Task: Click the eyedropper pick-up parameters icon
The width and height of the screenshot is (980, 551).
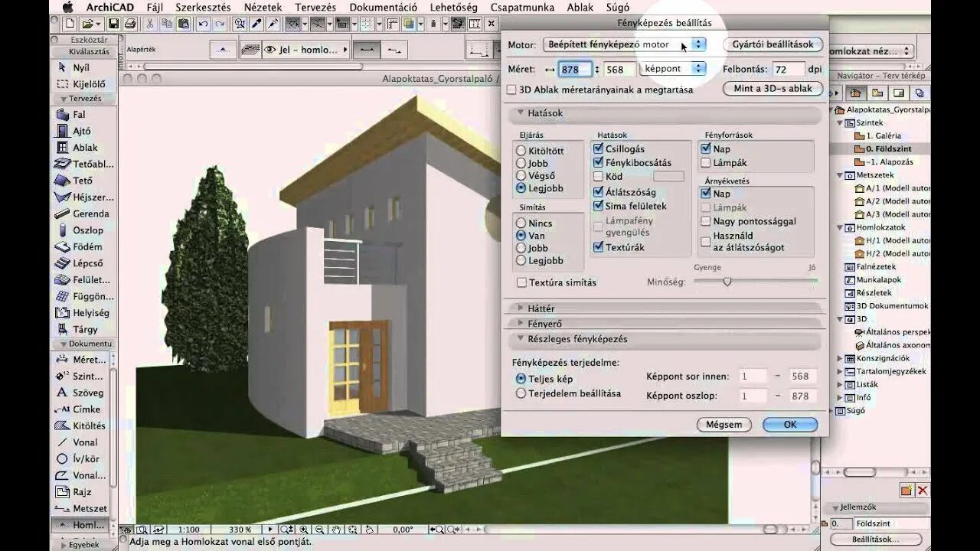Action: coord(256,24)
